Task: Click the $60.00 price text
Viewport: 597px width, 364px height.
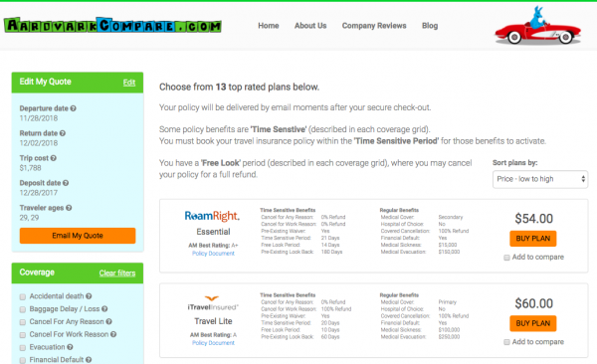Action: 533,303
